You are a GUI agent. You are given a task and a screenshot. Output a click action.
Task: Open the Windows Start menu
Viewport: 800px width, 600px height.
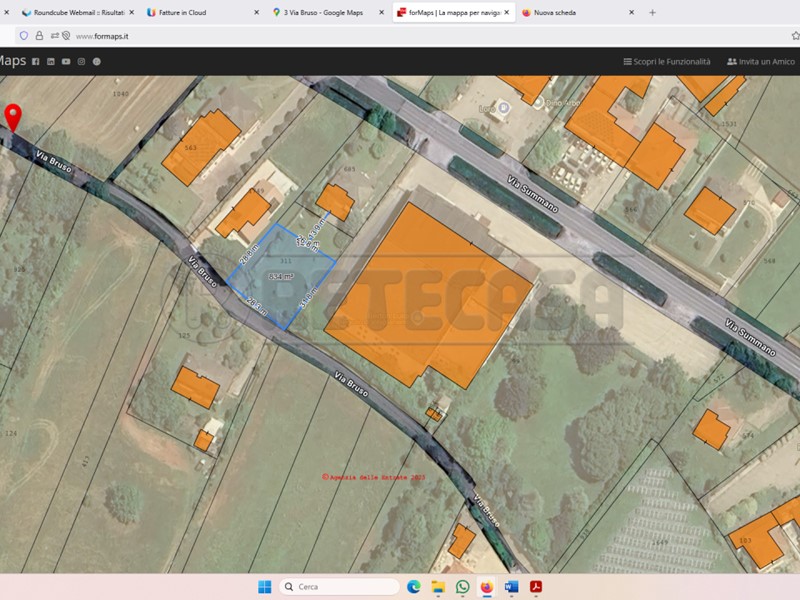[264, 586]
